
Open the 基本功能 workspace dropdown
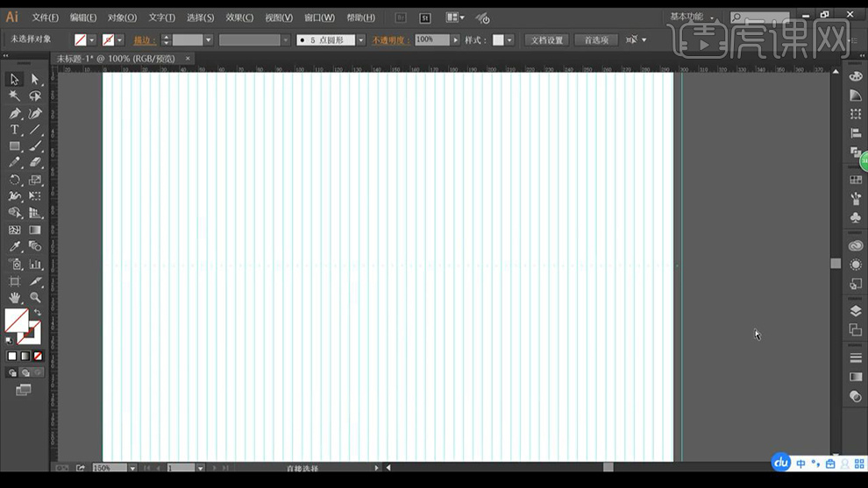(x=694, y=17)
